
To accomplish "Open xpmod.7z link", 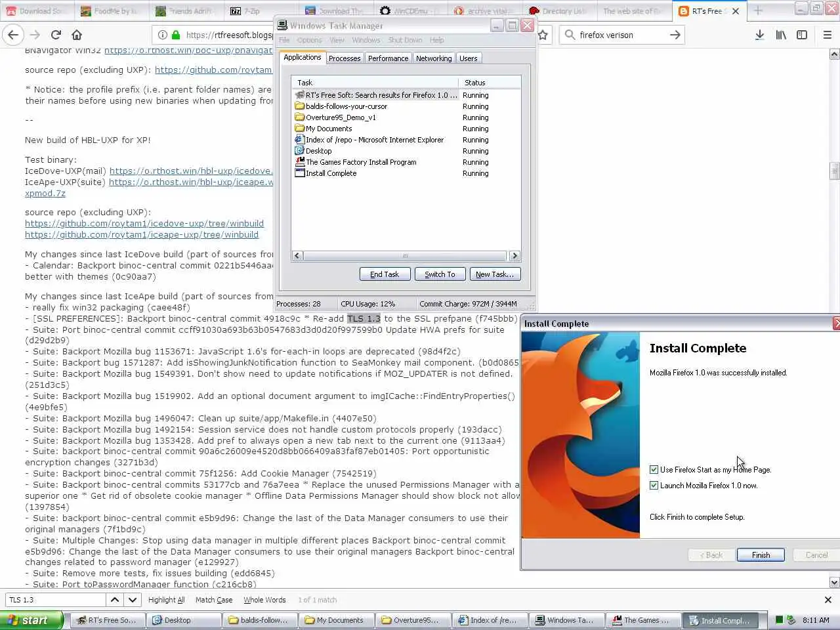I will (45, 194).
